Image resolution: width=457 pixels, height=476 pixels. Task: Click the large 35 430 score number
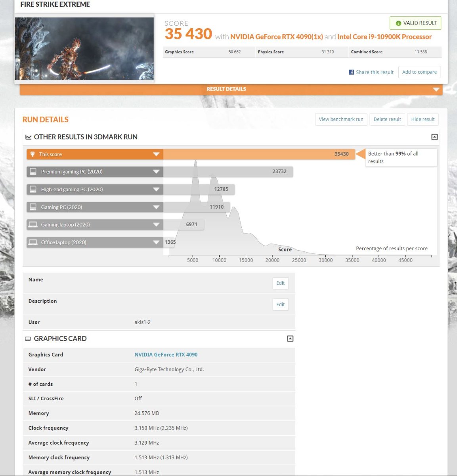[x=188, y=34]
